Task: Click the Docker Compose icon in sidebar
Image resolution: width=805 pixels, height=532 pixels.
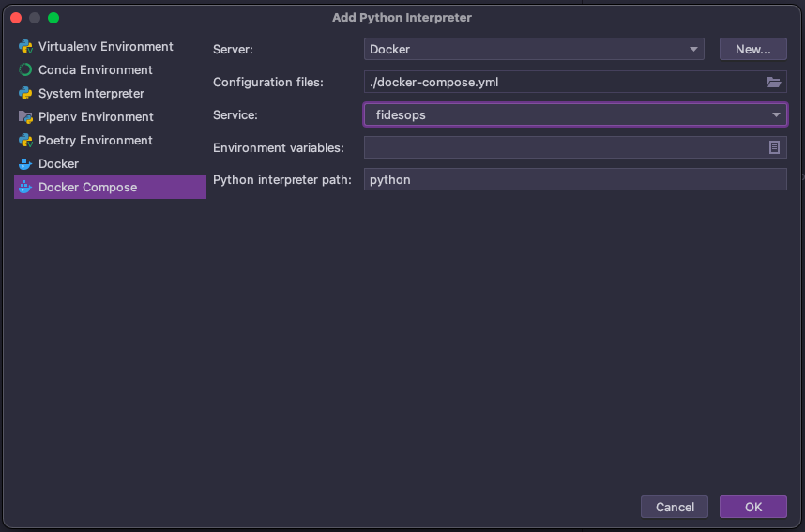Action: (25, 188)
